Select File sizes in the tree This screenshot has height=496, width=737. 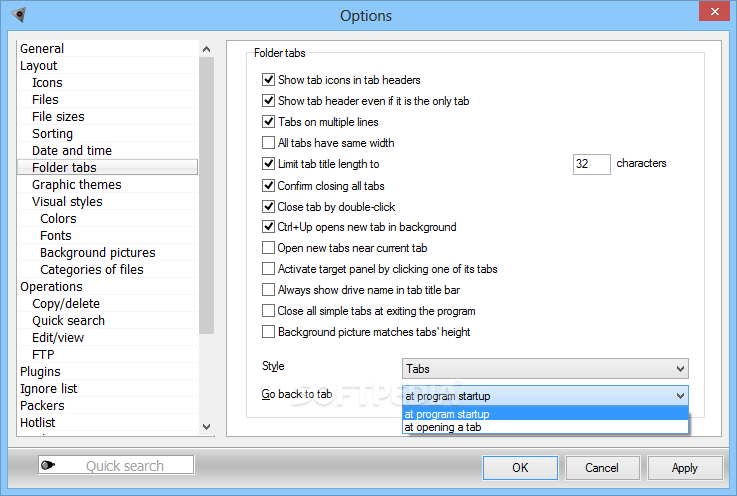coord(108,116)
